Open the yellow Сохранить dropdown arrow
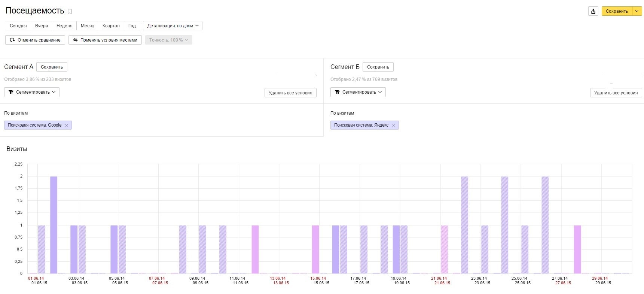 [637, 11]
